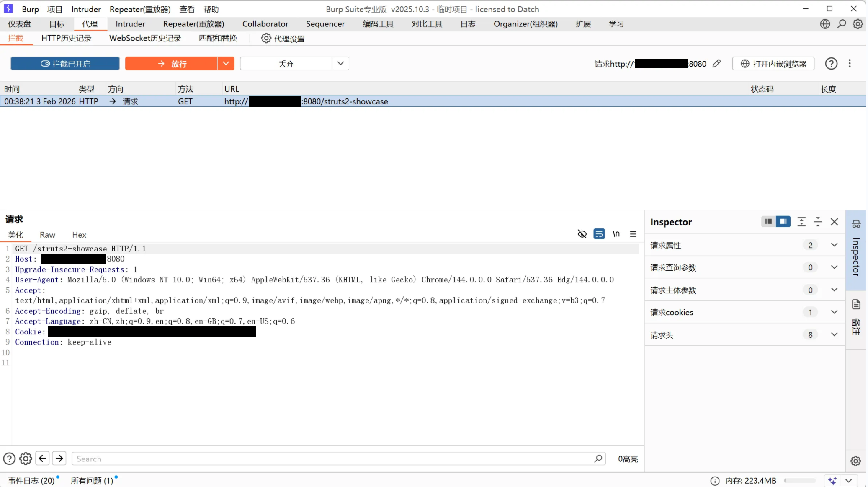Viewport: 868px width, 487px height.
Task: Open Burp settings gear in the top bar
Action: (x=858, y=24)
